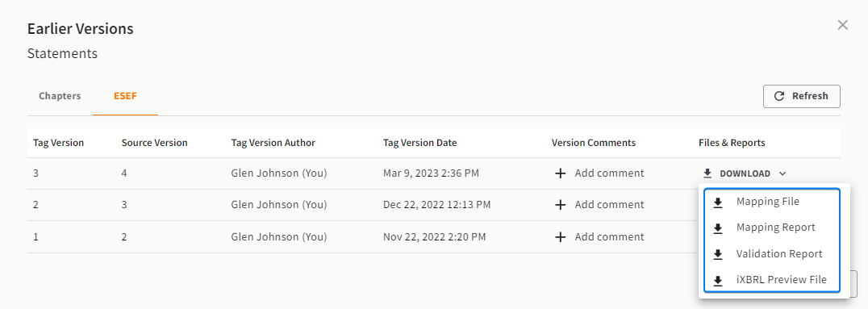Click the Tag Version column header

tap(59, 143)
